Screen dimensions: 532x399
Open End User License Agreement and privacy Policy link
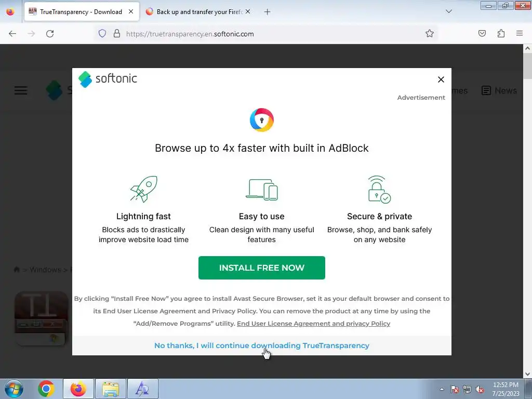pyautogui.click(x=313, y=323)
